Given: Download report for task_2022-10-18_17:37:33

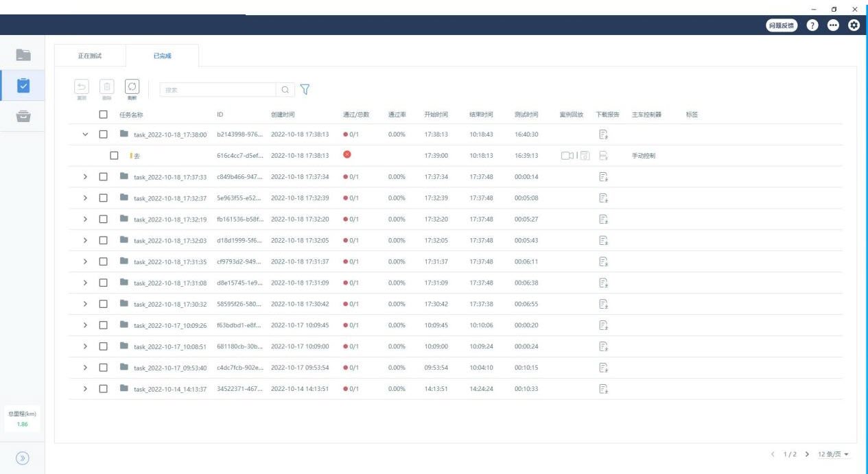Looking at the screenshot, I should [604, 177].
